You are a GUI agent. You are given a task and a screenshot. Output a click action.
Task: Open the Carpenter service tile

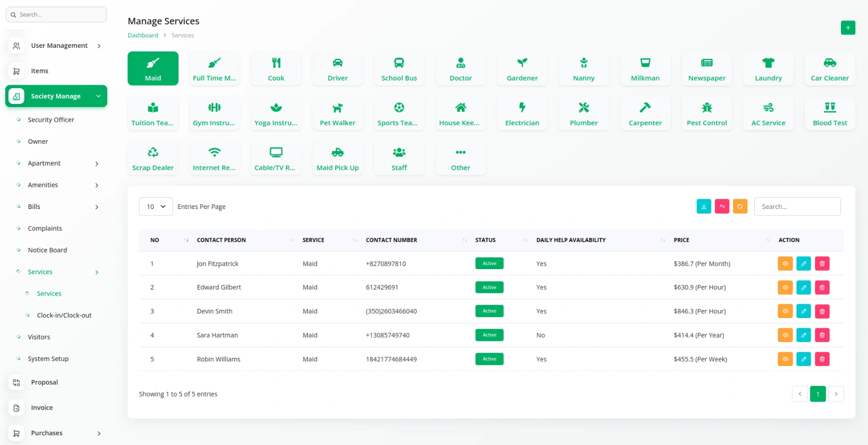646,113
